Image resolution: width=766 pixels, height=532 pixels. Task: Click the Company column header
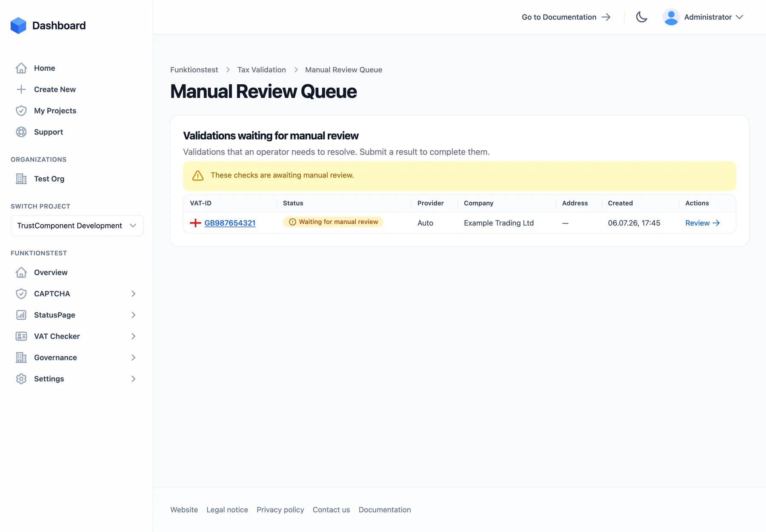tap(479, 203)
